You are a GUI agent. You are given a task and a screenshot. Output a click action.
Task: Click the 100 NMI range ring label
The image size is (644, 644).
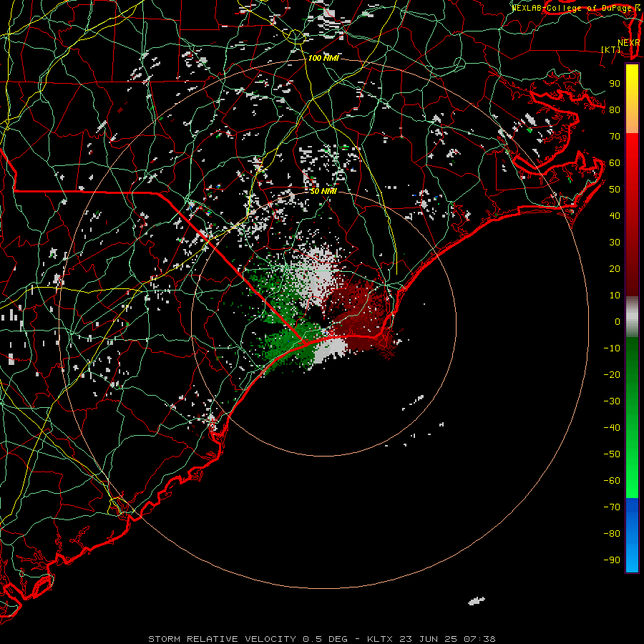(x=323, y=59)
